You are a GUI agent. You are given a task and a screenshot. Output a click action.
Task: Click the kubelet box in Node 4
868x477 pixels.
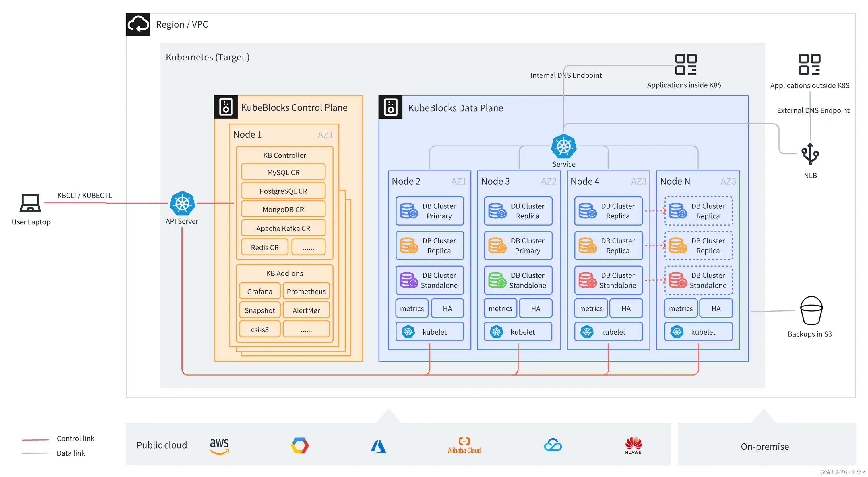tap(608, 332)
